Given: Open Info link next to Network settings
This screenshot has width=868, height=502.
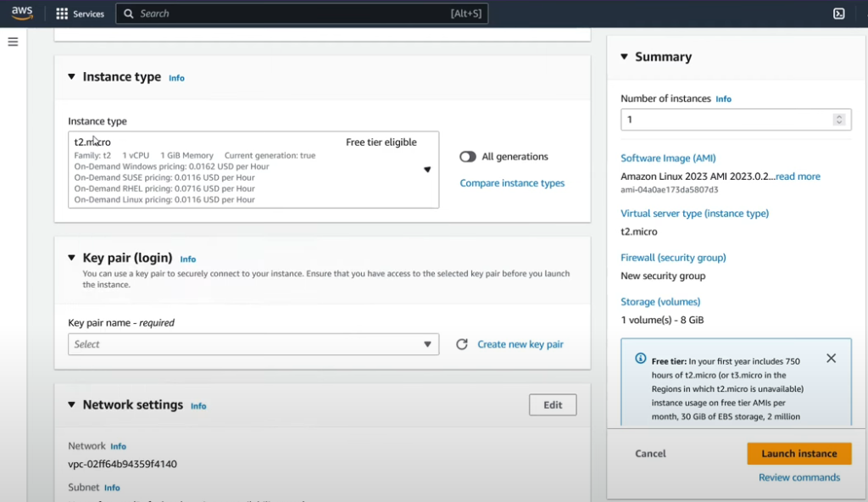Looking at the screenshot, I should point(198,406).
